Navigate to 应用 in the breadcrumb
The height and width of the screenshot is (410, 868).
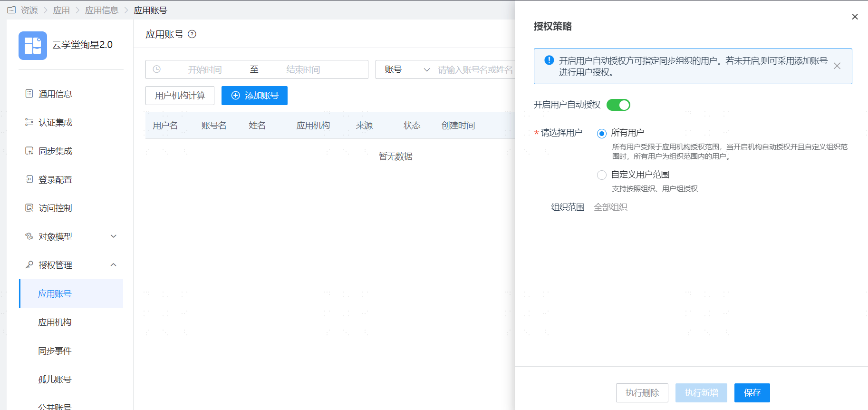pyautogui.click(x=61, y=10)
